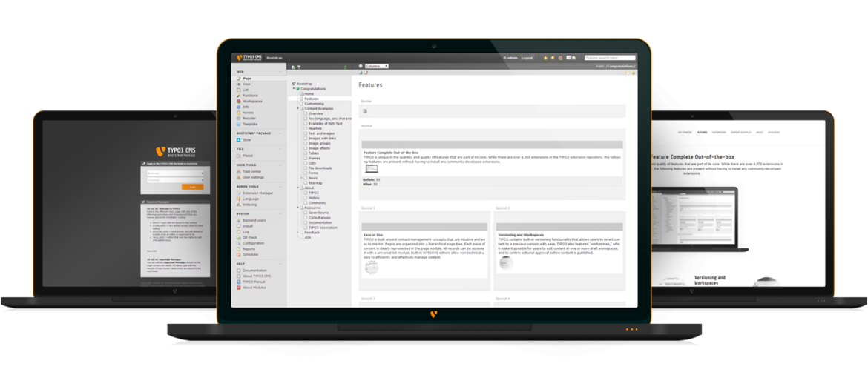This screenshot has width=868, height=378.
Task: Collapse the WEB module group header
Action: pyautogui.click(x=280, y=72)
